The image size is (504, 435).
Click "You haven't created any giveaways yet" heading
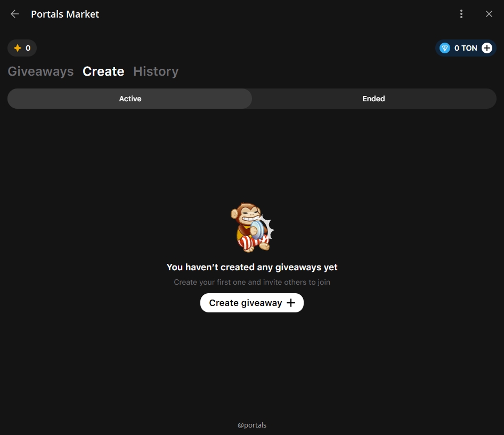(x=252, y=267)
